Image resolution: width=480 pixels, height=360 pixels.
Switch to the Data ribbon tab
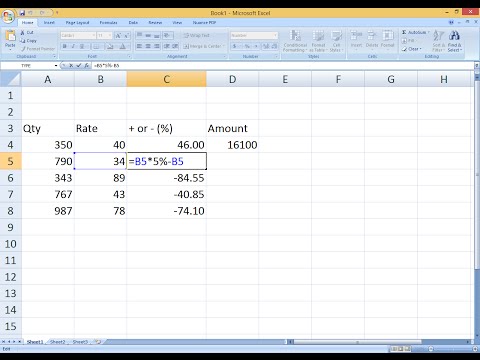click(x=133, y=23)
